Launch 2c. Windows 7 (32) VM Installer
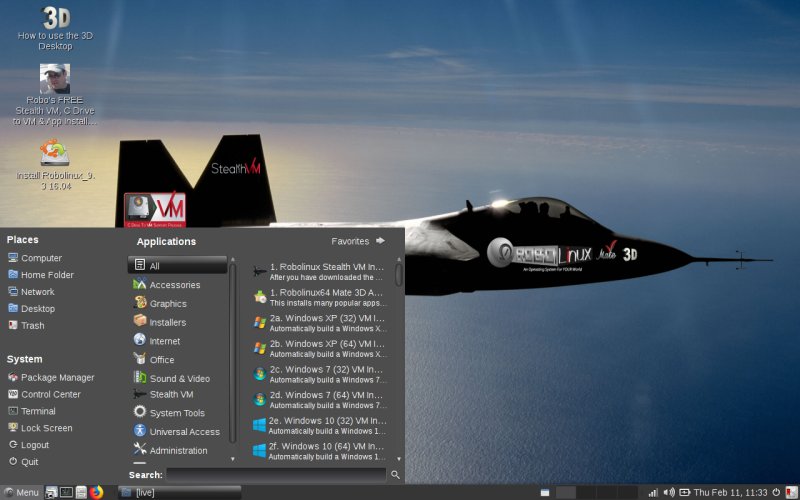The image size is (800, 500). [x=320, y=374]
